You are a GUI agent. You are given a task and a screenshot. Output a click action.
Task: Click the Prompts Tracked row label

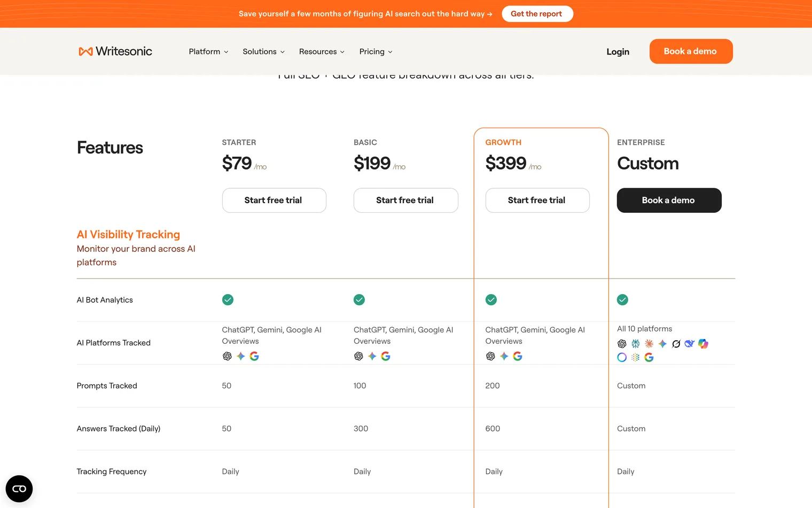(x=107, y=386)
